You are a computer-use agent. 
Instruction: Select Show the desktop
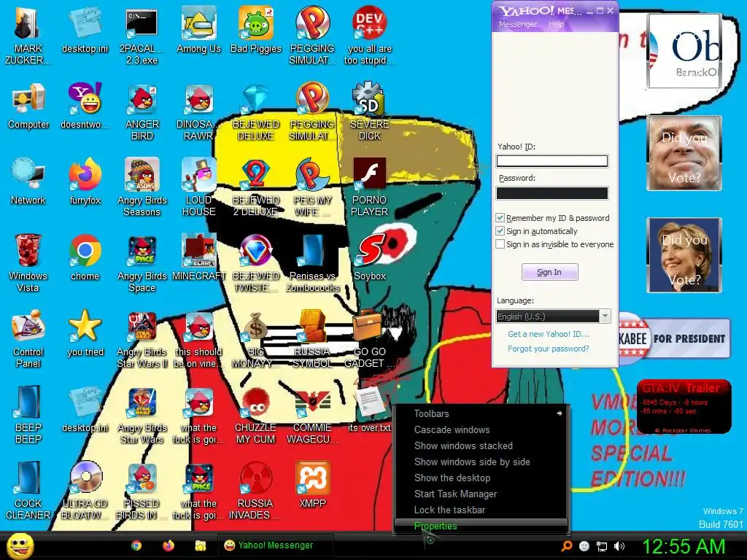481,478
